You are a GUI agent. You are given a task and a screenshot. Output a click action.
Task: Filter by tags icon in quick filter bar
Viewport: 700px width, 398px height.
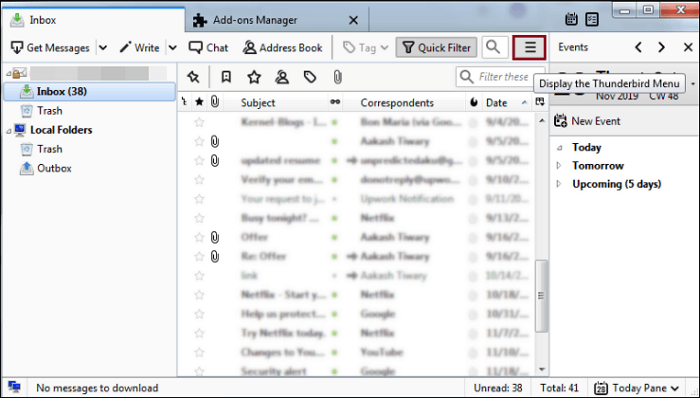(310, 77)
